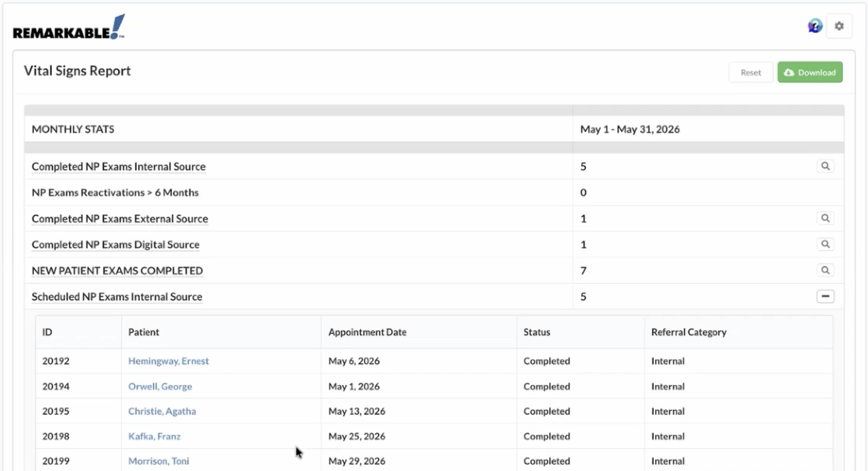
Task: Click appointment date May 6, 2026
Action: click(354, 361)
